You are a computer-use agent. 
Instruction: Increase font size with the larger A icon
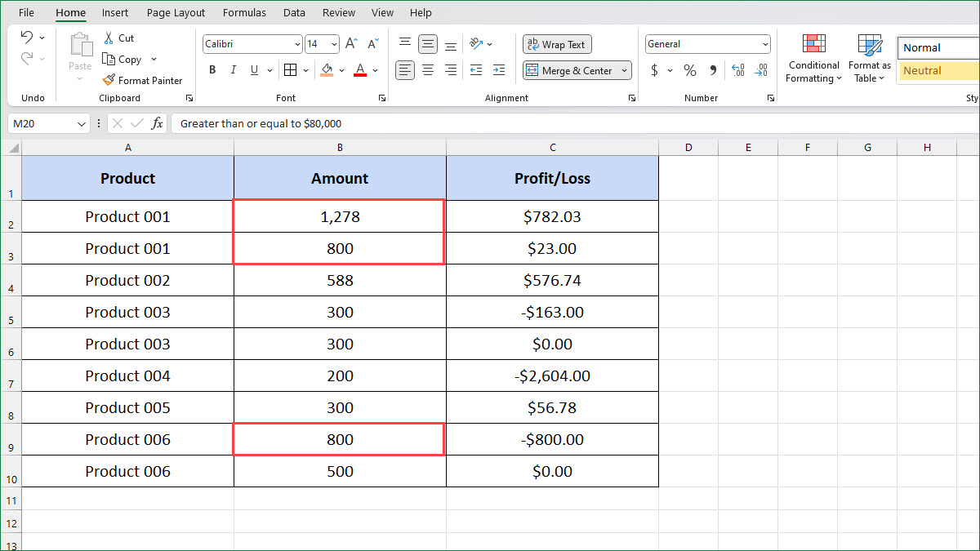tap(351, 44)
